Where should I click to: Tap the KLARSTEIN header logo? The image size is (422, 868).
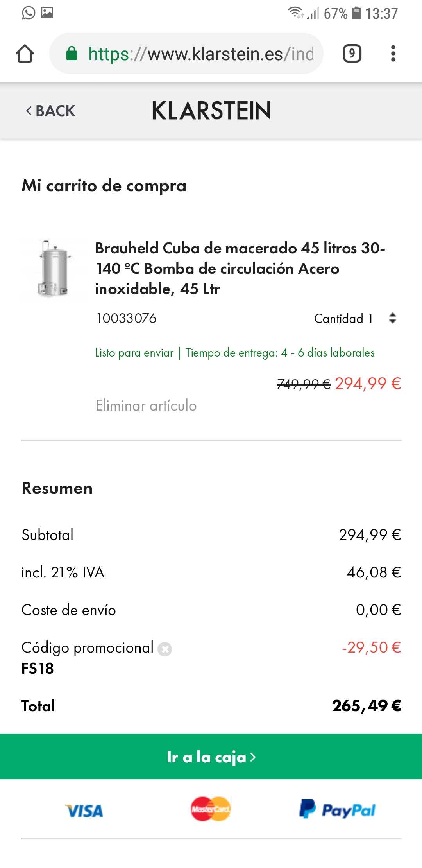click(x=211, y=111)
